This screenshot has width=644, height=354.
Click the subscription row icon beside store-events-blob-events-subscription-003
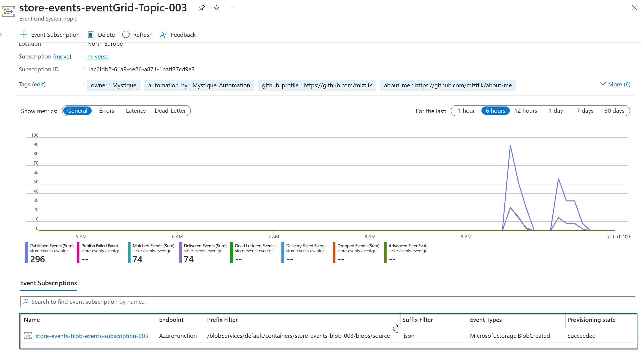(x=28, y=336)
